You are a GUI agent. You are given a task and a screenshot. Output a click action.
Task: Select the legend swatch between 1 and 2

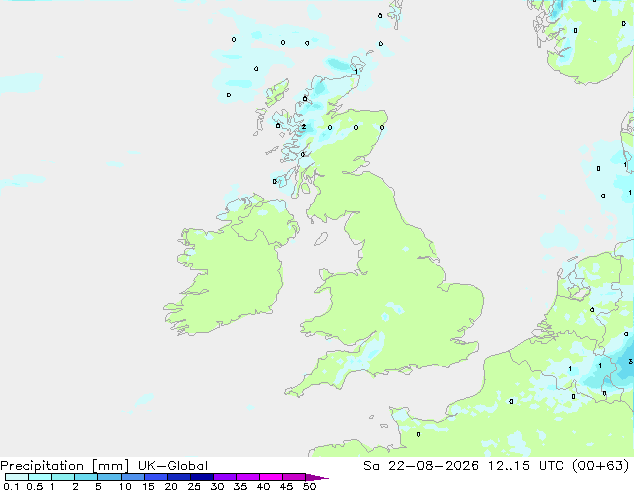(63, 477)
